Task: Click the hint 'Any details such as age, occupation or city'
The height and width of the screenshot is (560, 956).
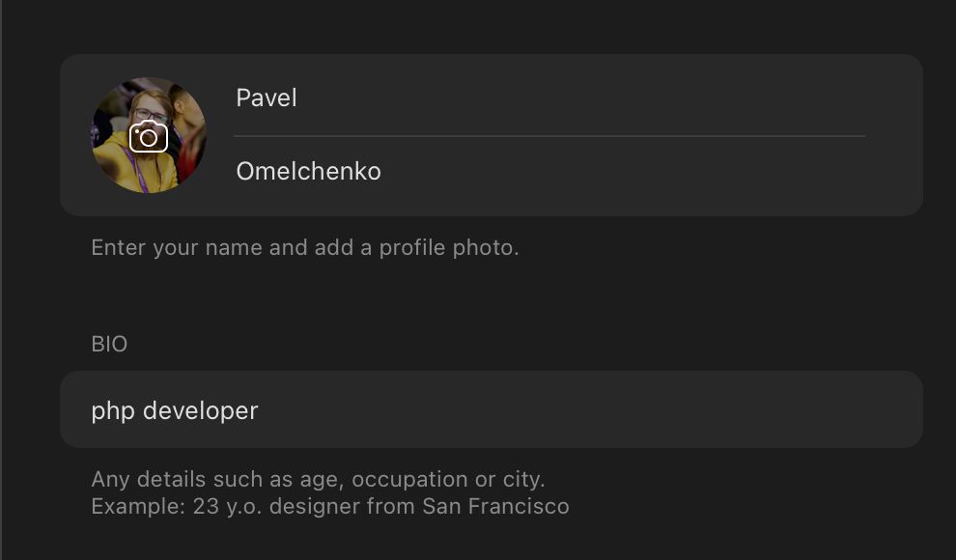Action: pyautogui.click(x=319, y=480)
